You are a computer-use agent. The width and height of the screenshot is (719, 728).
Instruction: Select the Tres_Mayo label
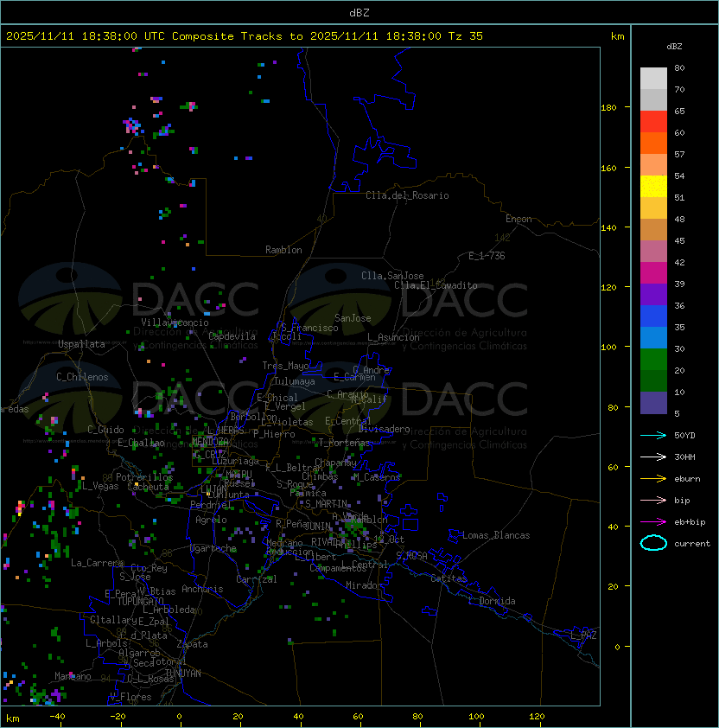(285, 366)
